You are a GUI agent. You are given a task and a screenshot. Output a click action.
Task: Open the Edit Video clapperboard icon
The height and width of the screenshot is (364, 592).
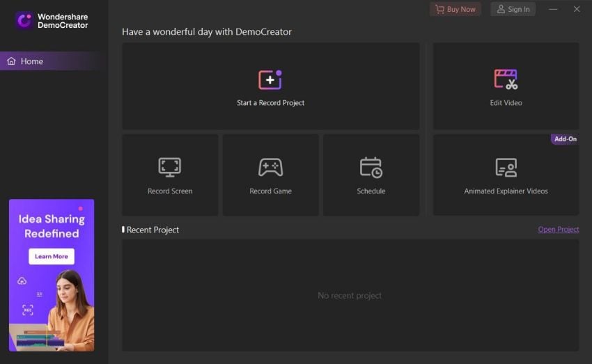(x=506, y=79)
